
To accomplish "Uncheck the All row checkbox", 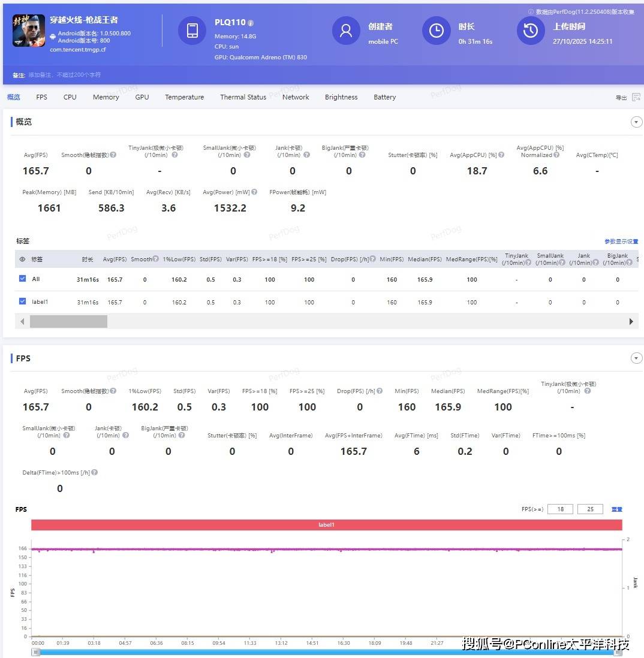I will (x=23, y=279).
